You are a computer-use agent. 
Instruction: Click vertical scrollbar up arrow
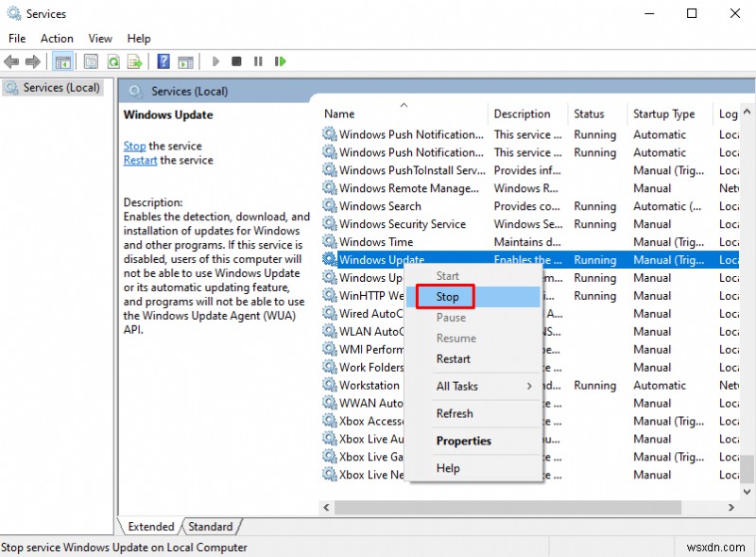coord(747,112)
